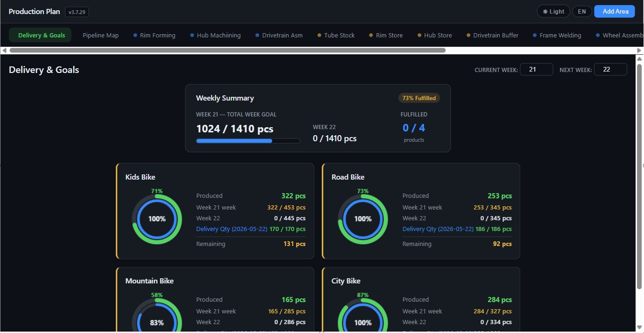
Task: Click the Road Bike card title
Action: pyautogui.click(x=348, y=177)
